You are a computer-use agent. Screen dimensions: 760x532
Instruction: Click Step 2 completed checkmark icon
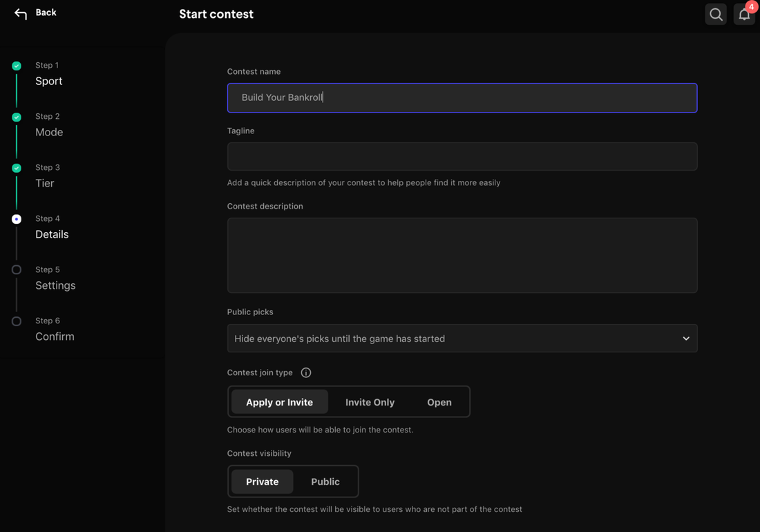tap(17, 117)
